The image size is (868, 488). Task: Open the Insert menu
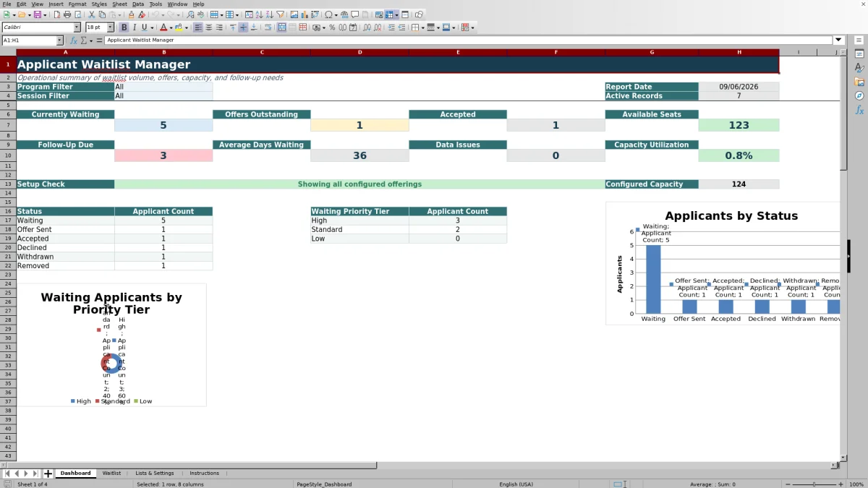pos(56,4)
